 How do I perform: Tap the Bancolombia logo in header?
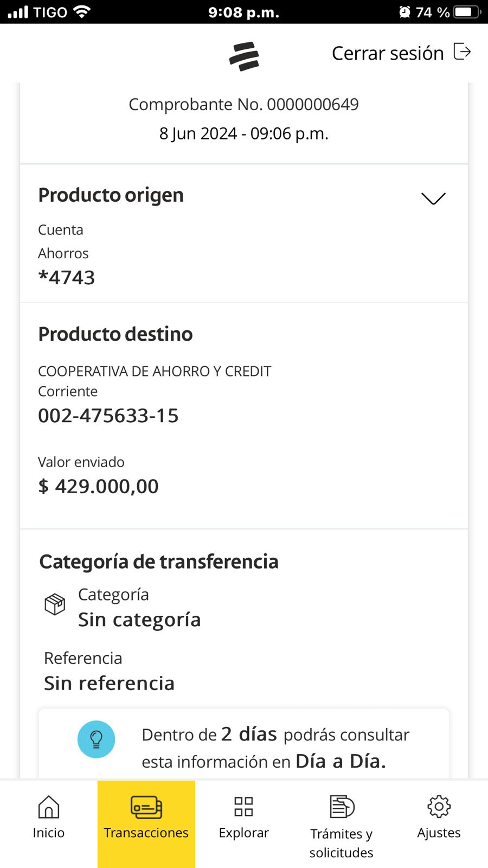coord(244,56)
